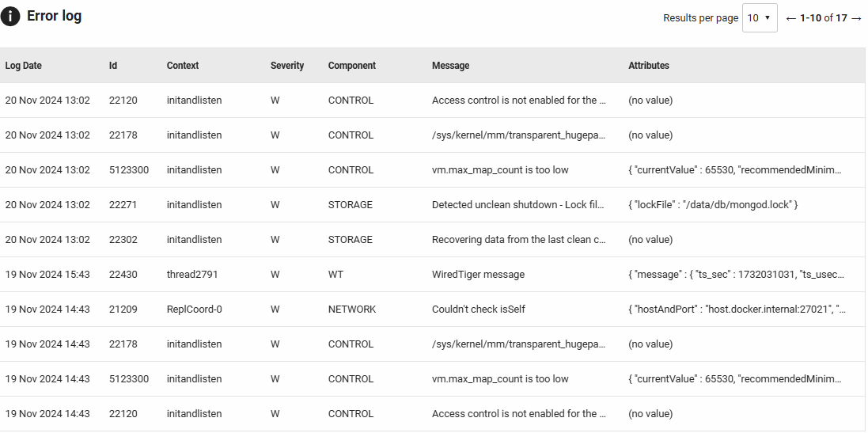Select the Couldn't check isSelf message
The height and width of the screenshot is (433, 868).
point(478,310)
